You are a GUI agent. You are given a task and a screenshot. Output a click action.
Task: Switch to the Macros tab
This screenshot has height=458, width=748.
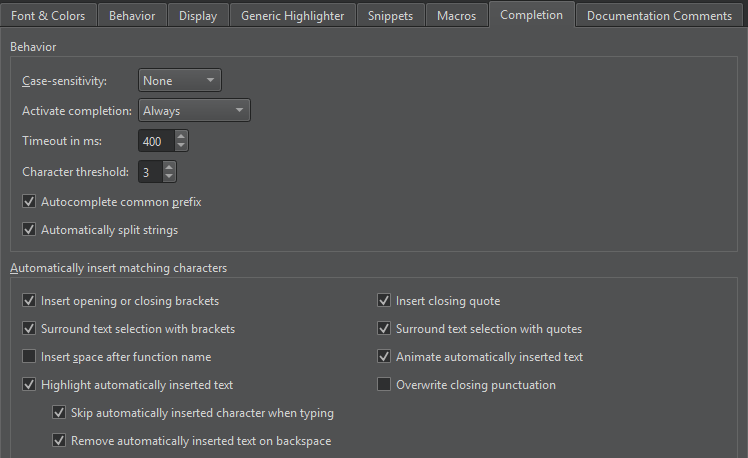456,15
